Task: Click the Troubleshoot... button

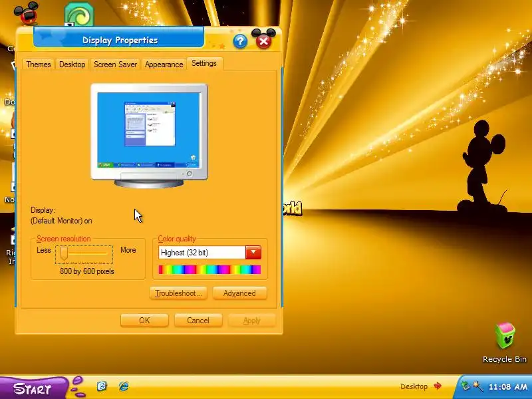Action: coord(178,293)
